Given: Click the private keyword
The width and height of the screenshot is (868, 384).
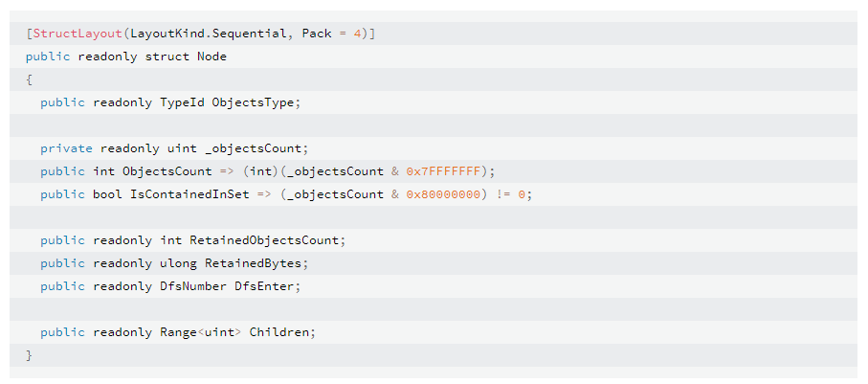Looking at the screenshot, I should (x=66, y=148).
